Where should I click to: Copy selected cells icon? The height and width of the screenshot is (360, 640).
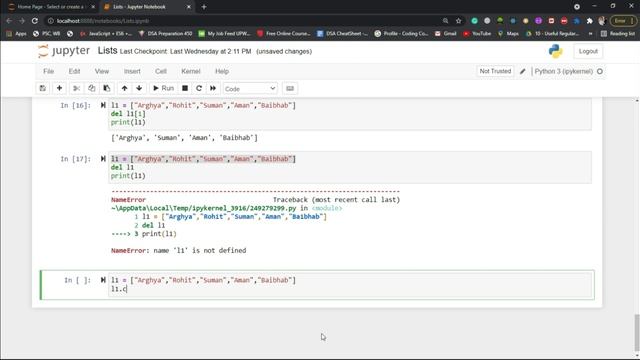click(91, 88)
